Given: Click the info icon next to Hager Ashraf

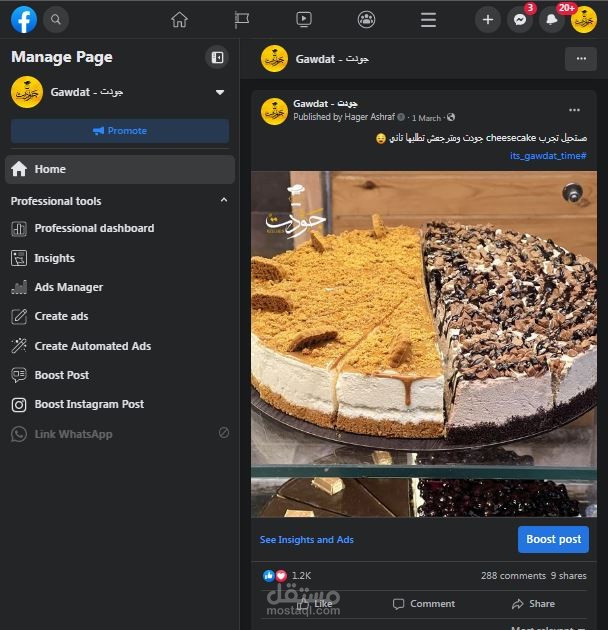Looking at the screenshot, I should (401, 117).
